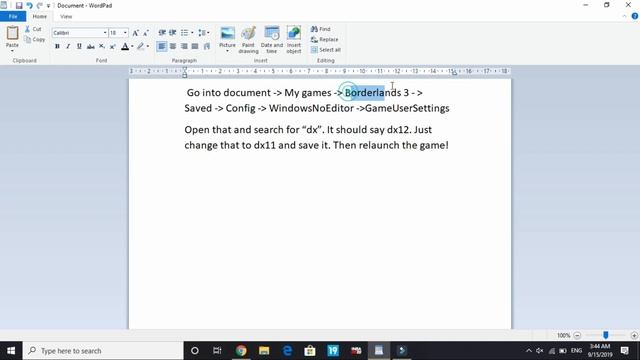Switch to the Home tab
This screenshot has height=360, width=640.
[40, 16]
